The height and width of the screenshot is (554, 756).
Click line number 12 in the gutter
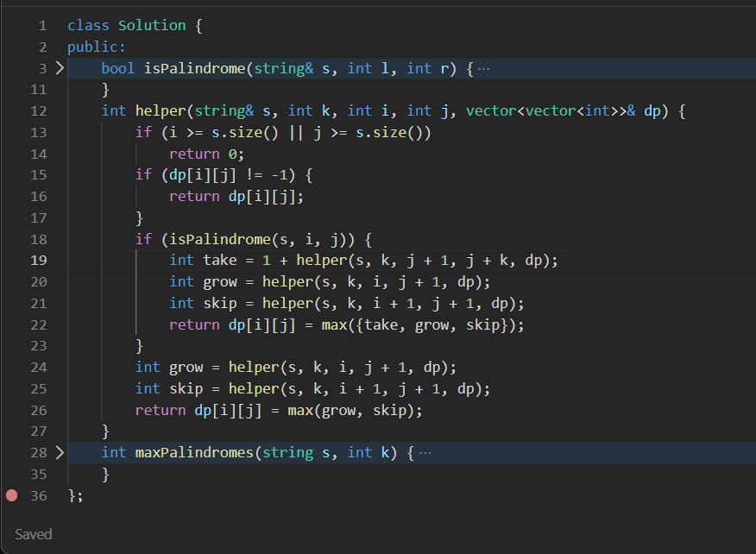(x=39, y=111)
